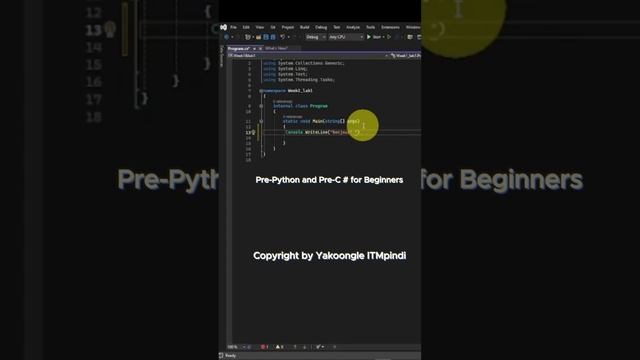
Task: Open the File menu
Action: click(233, 27)
